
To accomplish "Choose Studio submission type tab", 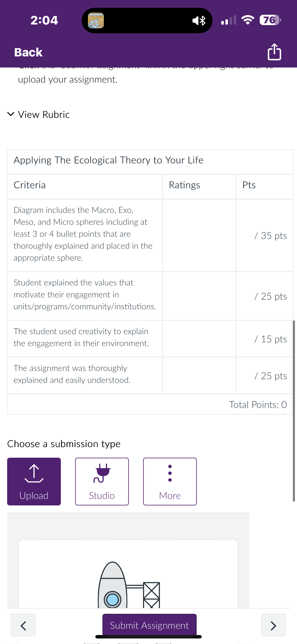I will pyautogui.click(x=102, y=481).
